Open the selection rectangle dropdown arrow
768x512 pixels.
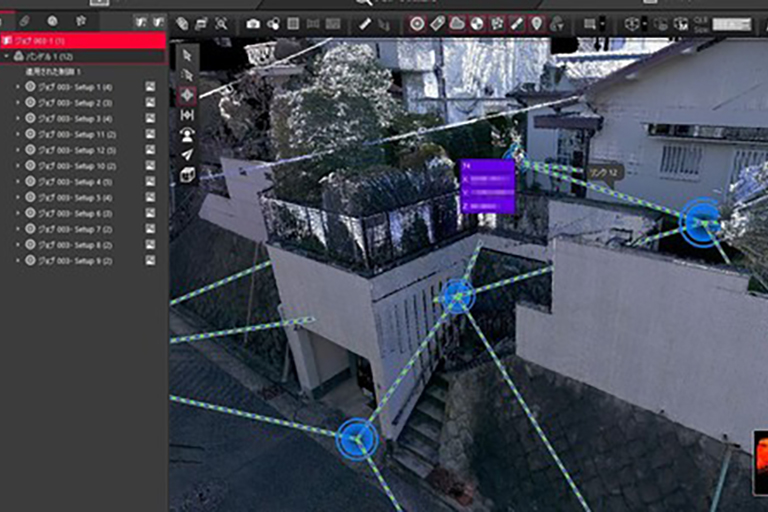602,23
